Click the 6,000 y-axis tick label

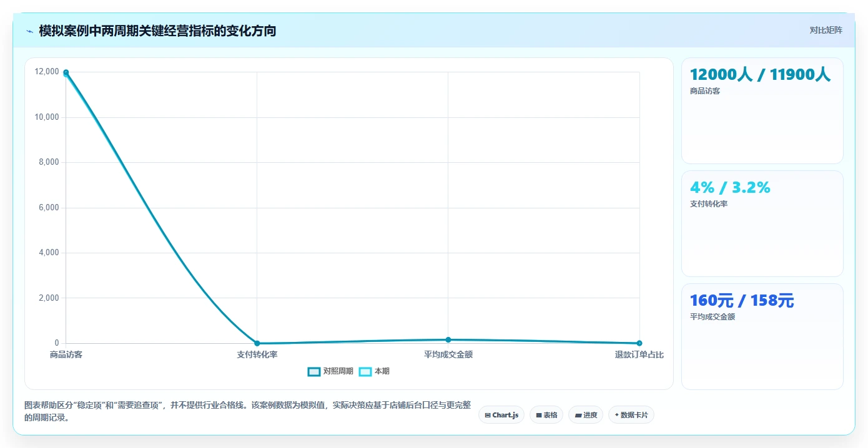(x=49, y=208)
